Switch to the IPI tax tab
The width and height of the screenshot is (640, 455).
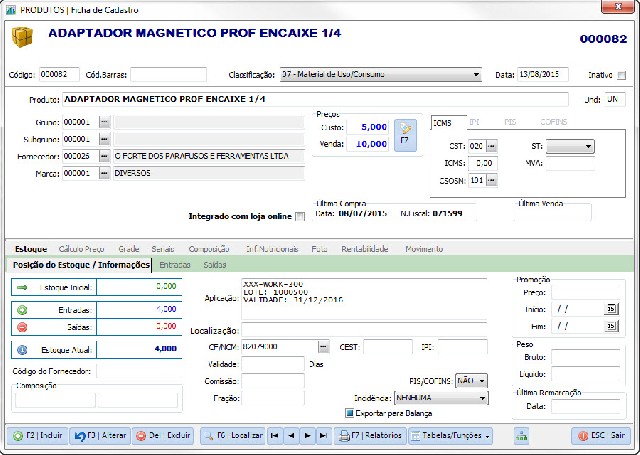(x=474, y=122)
